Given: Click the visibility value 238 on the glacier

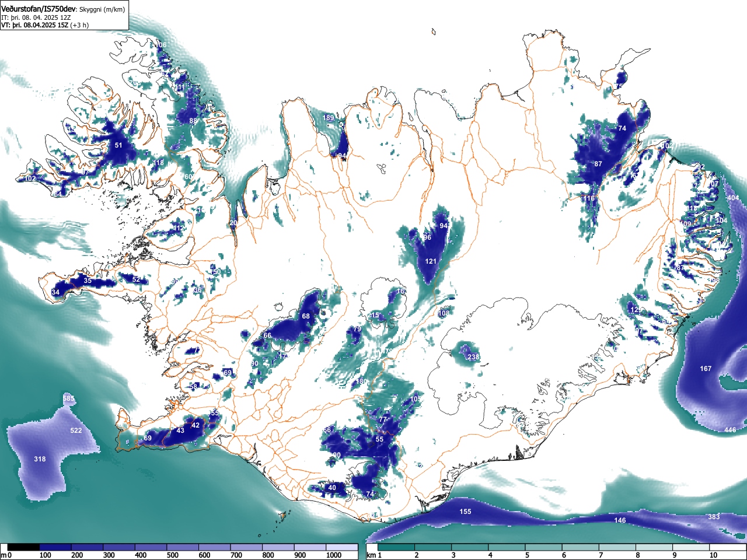Looking at the screenshot, I should click(473, 357).
